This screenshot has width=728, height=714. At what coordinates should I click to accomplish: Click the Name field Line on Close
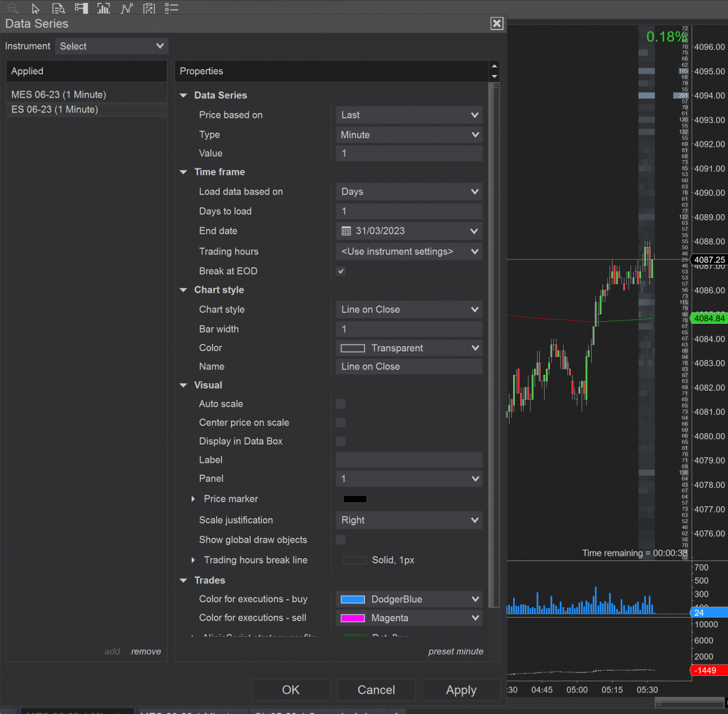tap(409, 367)
